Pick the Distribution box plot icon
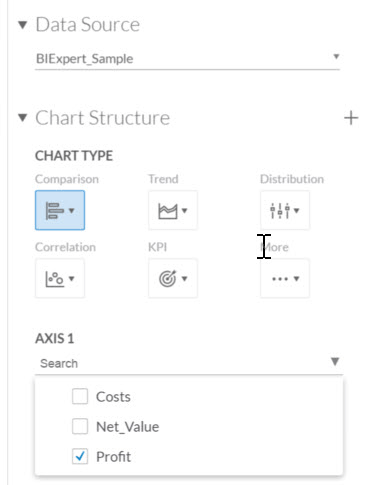The height and width of the screenshot is (485, 387). 280,211
